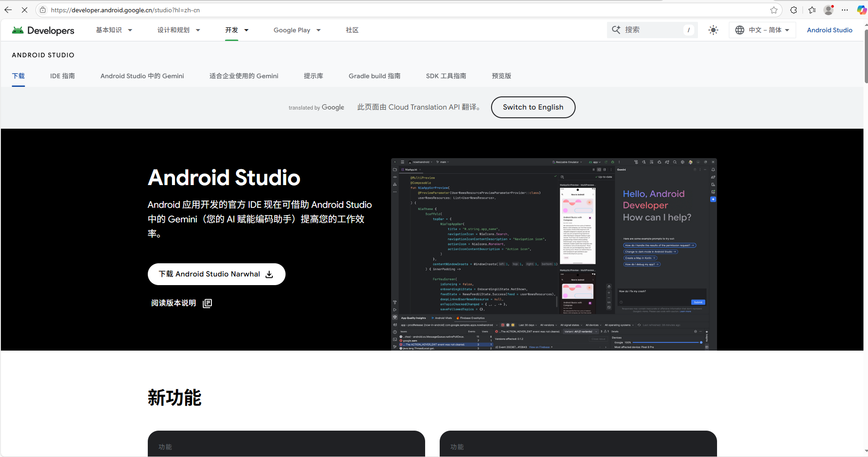This screenshot has width=868, height=457.
Task: Select the 下载 tab
Action: pyautogui.click(x=18, y=76)
